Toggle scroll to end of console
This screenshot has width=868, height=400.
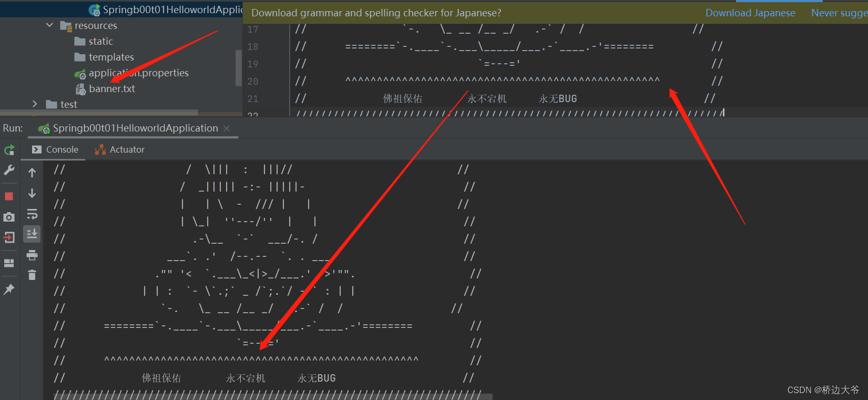pos(32,234)
